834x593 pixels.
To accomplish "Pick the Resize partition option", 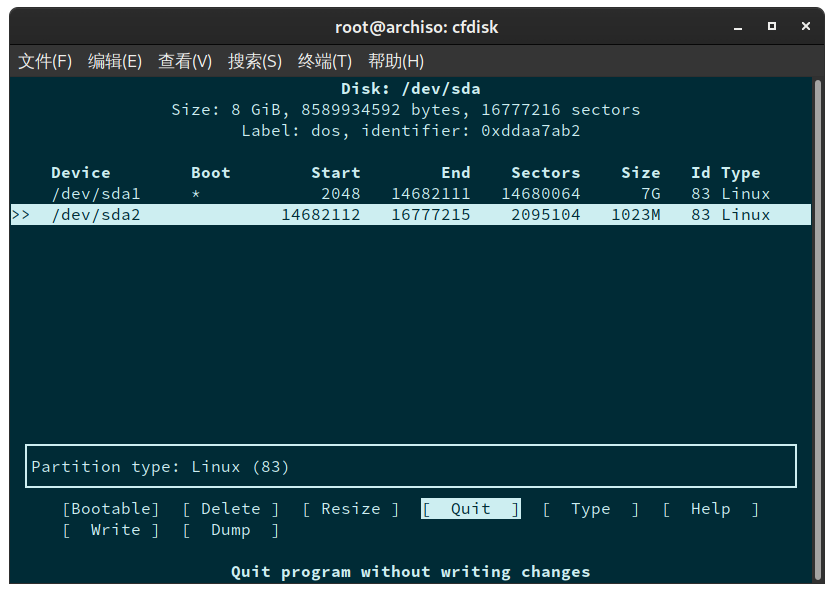I will [348, 508].
